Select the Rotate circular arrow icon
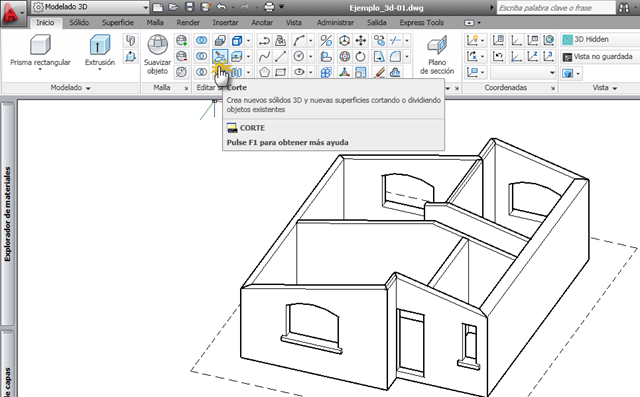Viewport: 640px width, 397px height. click(361, 56)
